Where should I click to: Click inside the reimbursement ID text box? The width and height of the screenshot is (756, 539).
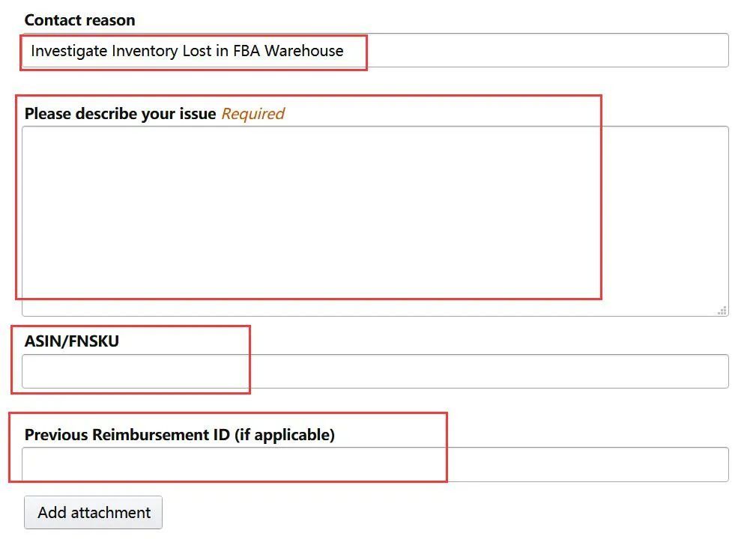click(524, 464)
